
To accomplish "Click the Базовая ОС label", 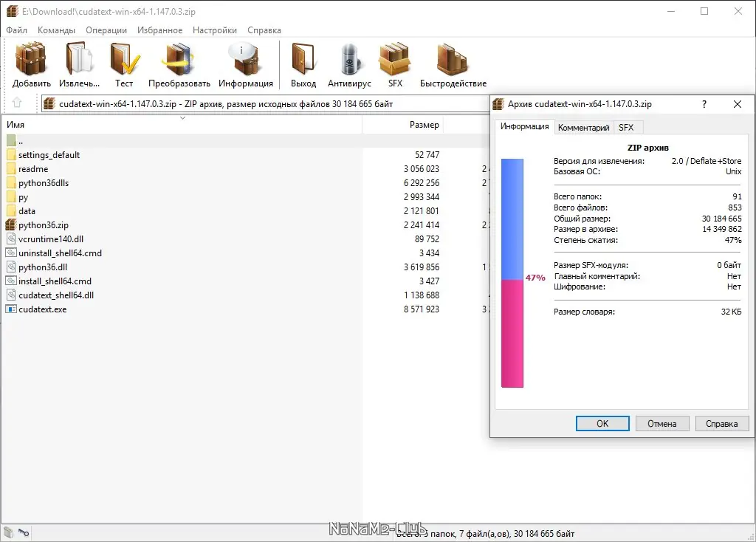I will tap(577, 171).
